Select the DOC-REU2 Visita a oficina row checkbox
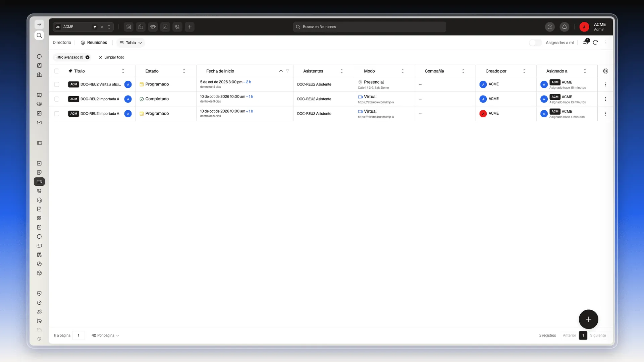644x362 pixels. [x=57, y=84]
